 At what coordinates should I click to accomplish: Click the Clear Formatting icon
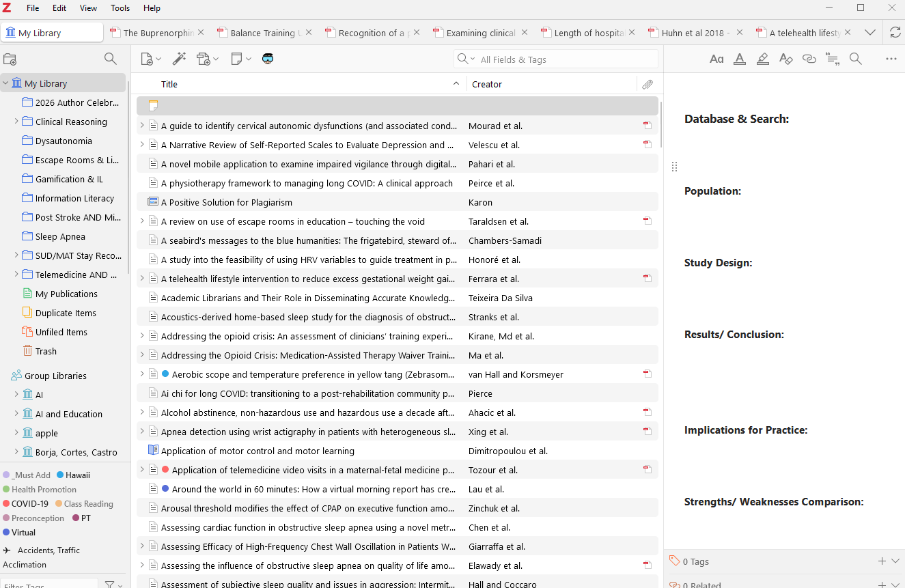tap(786, 59)
